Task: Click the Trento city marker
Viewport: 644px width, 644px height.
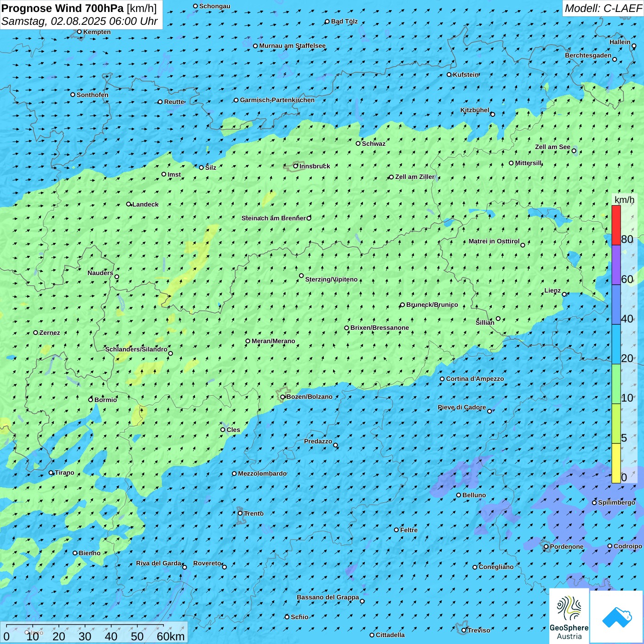Action: pyautogui.click(x=240, y=513)
